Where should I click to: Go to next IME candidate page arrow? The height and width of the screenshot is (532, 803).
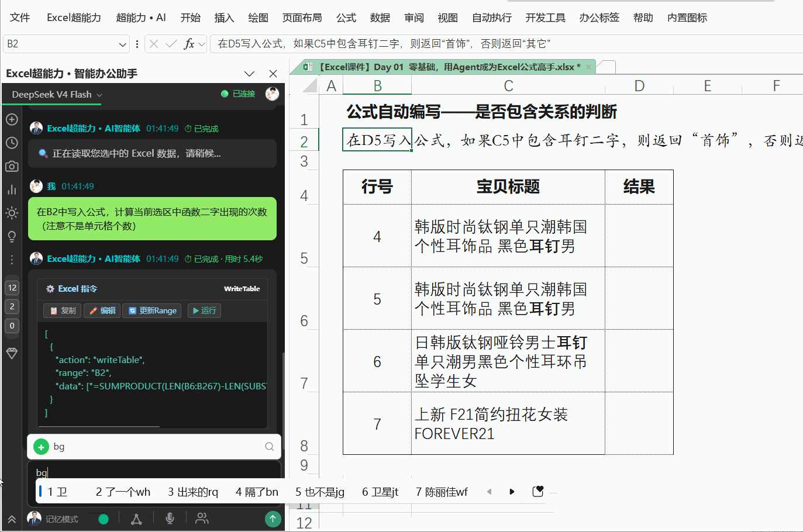512,492
